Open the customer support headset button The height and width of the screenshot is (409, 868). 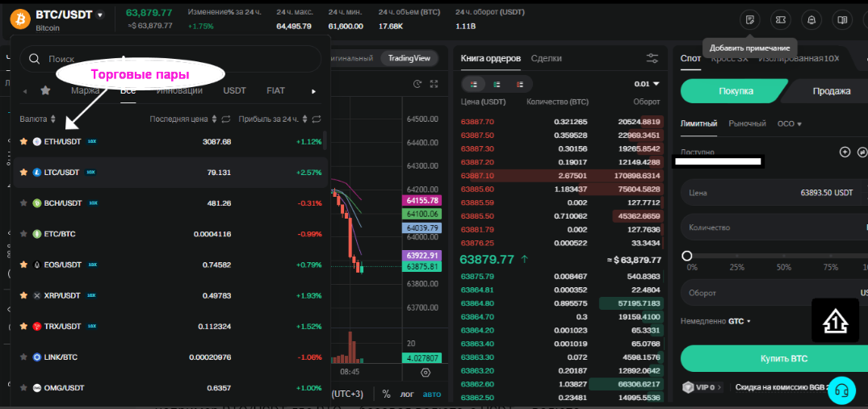[842, 390]
